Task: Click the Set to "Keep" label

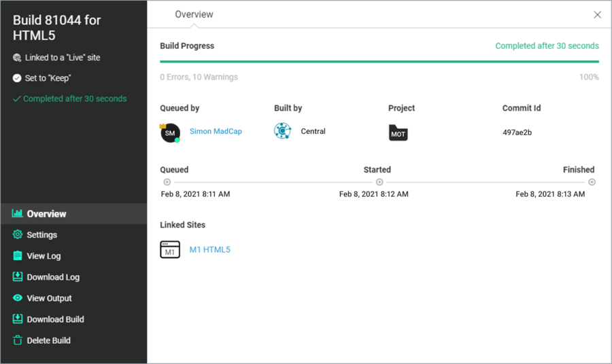Action: pos(48,78)
